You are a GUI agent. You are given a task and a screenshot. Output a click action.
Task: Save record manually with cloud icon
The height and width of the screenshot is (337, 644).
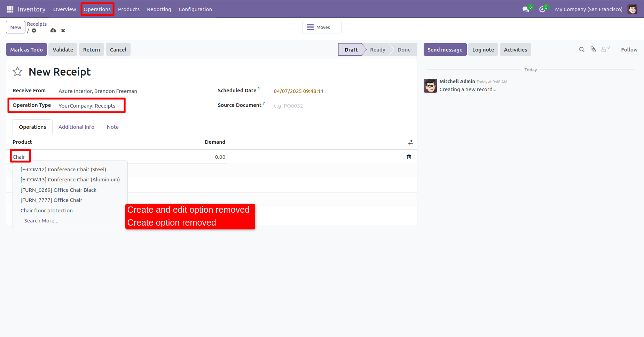[x=53, y=31]
